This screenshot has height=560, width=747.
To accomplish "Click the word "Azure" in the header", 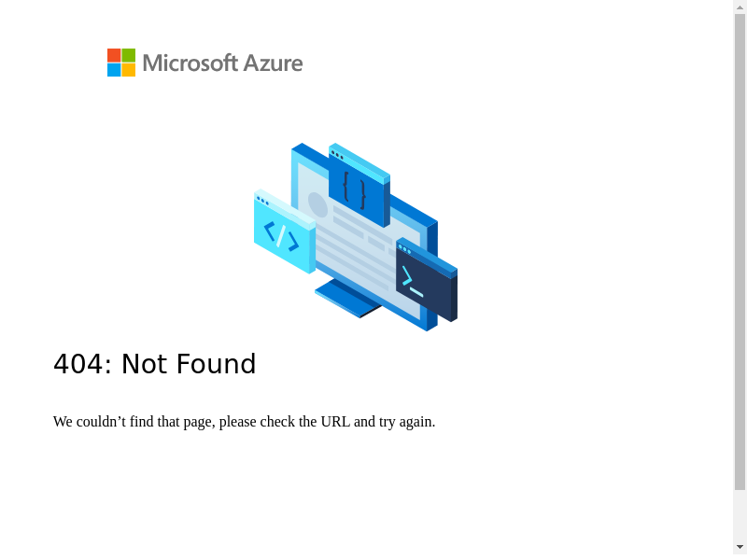I will pos(273,63).
